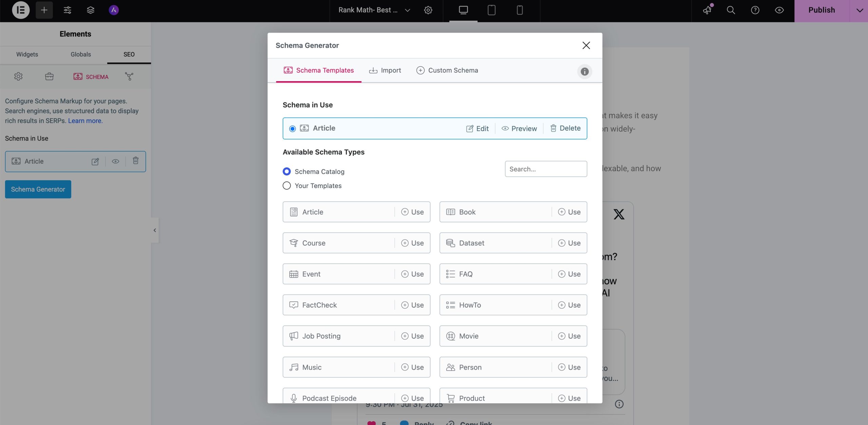Expand the Rank Math page title dropdown

(407, 10)
